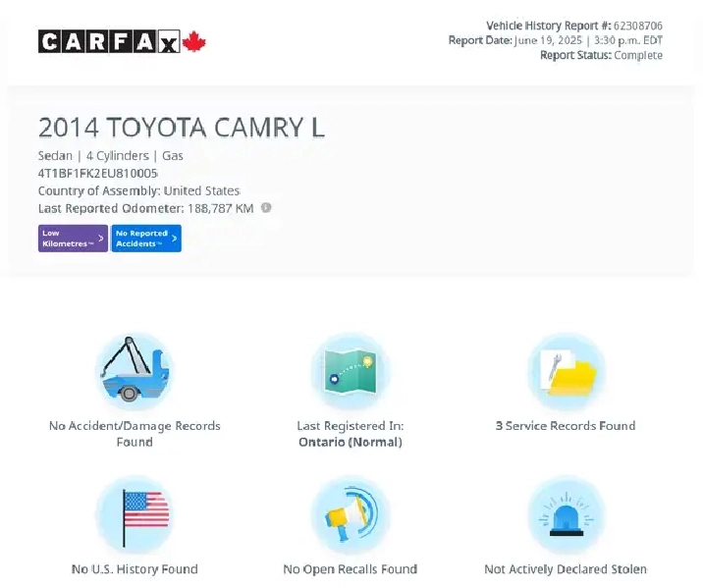The height and width of the screenshot is (588, 703).
Task: Click the U.S. flag history icon
Action: pos(135,515)
